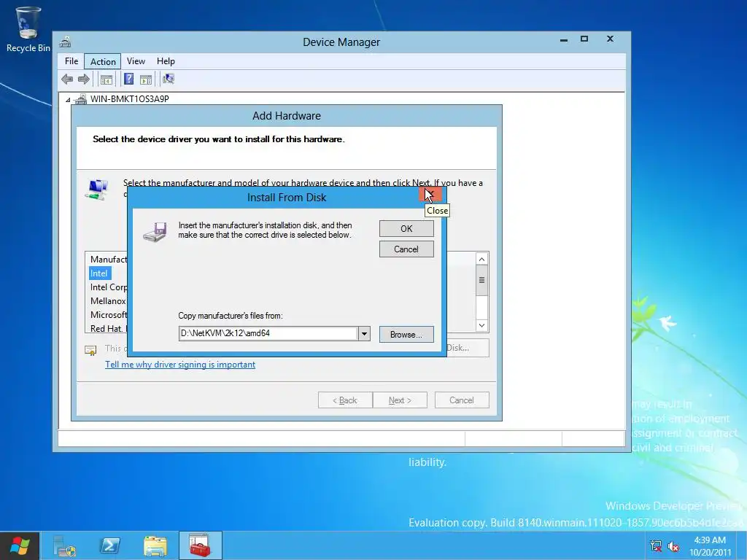Click the Forward arrow in Device Manager toolbar
The image size is (747, 560).
tap(84, 79)
